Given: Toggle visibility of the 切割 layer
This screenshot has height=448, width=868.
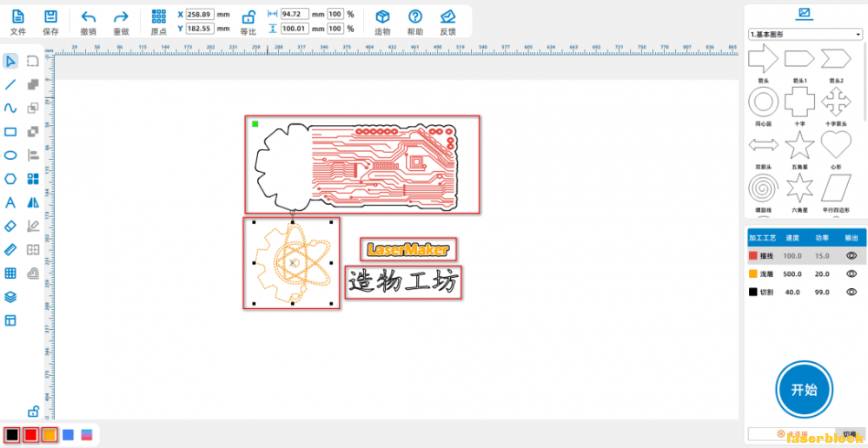Looking at the screenshot, I should tap(851, 292).
